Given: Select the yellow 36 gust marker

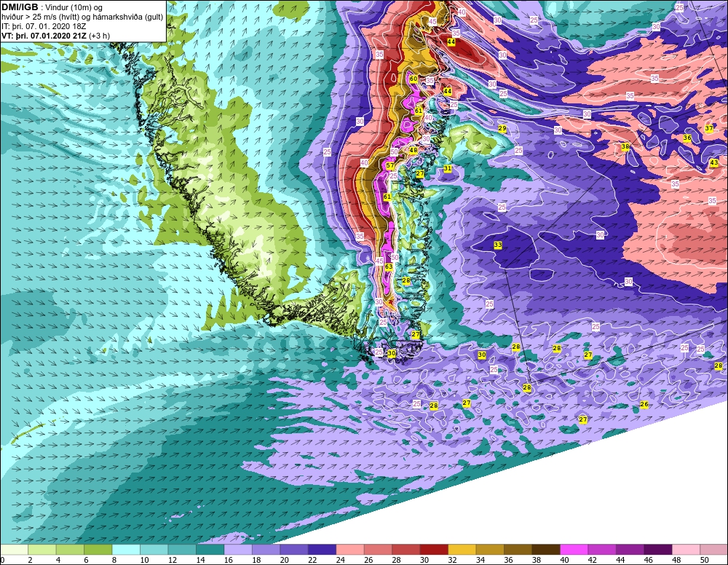Looking at the screenshot, I should (x=687, y=138).
